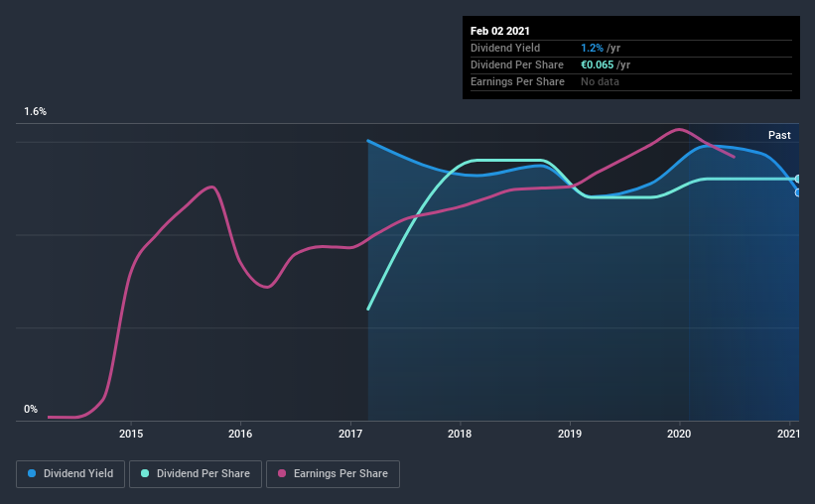Click the 1.2% dividend yield value
Viewport: 815px width, 504px height.
[592, 48]
